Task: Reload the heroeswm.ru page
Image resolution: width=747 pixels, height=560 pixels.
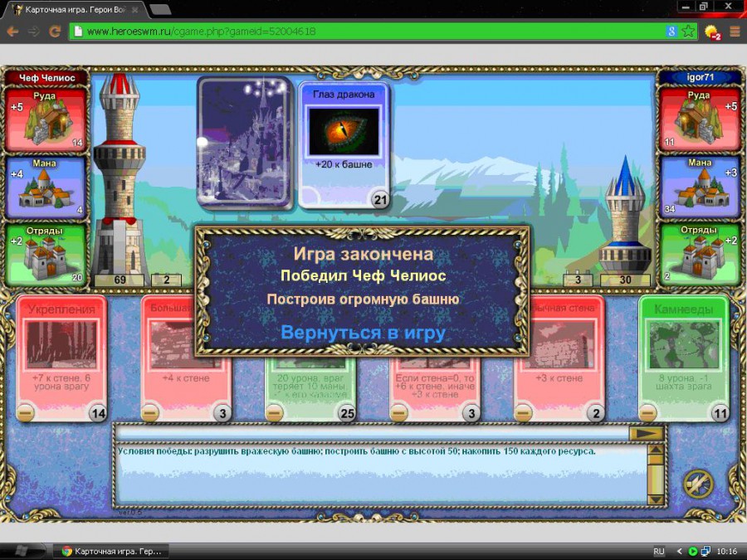Action: pos(56,32)
